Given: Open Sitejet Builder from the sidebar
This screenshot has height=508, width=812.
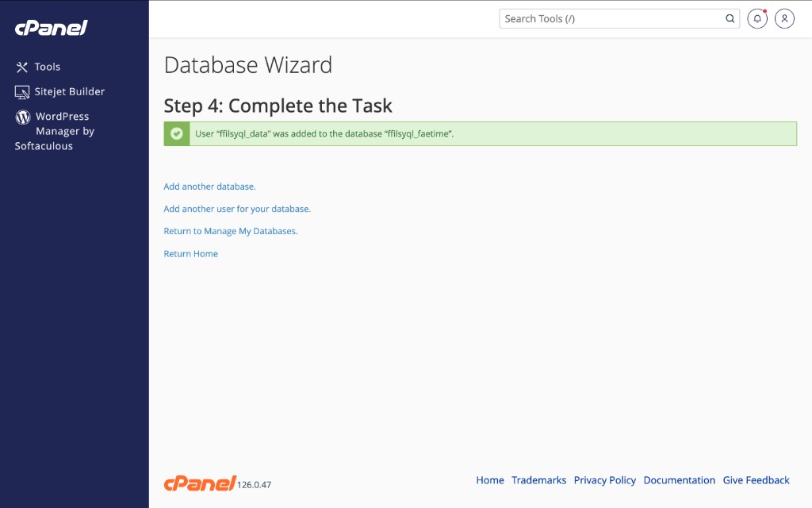Looking at the screenshot, I should click(70, 92).
